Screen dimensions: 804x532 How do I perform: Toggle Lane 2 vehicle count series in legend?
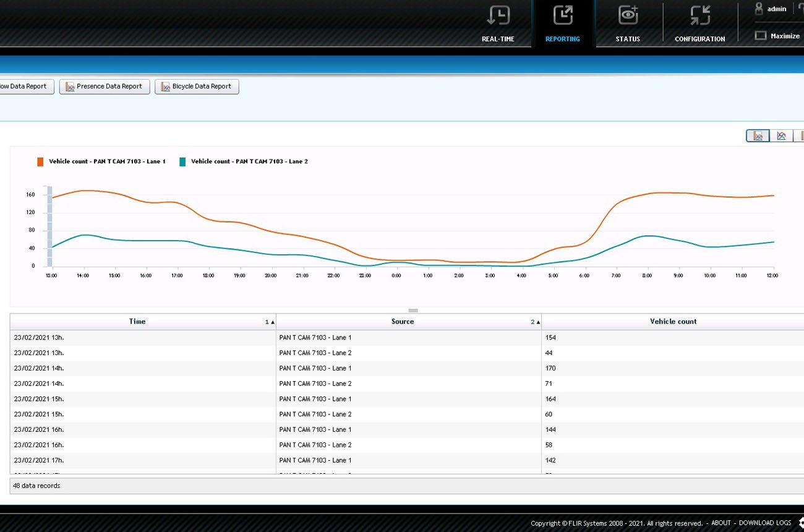pyautogui.click(x=249, y=161)
